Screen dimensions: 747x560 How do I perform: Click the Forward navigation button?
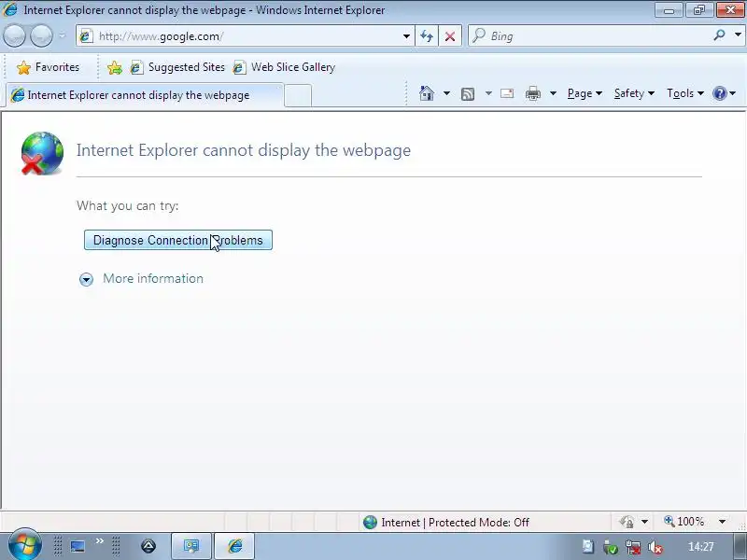[x=41, y=36]
